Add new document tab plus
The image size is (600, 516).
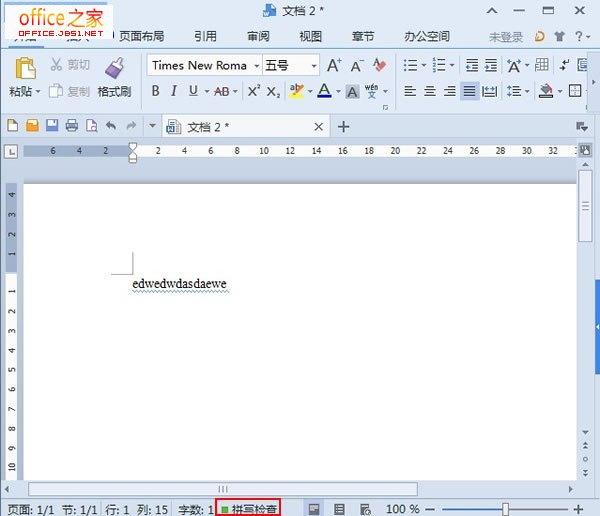click(344, 127)
